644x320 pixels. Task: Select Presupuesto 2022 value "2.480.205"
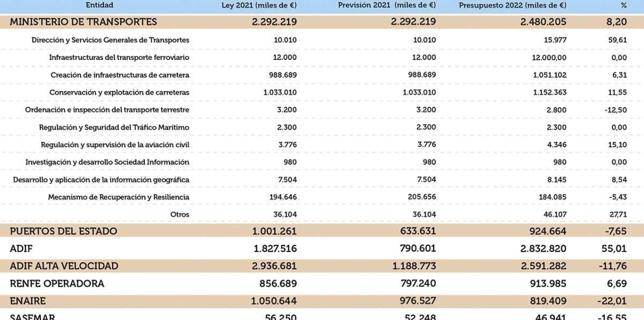point(544,22)
